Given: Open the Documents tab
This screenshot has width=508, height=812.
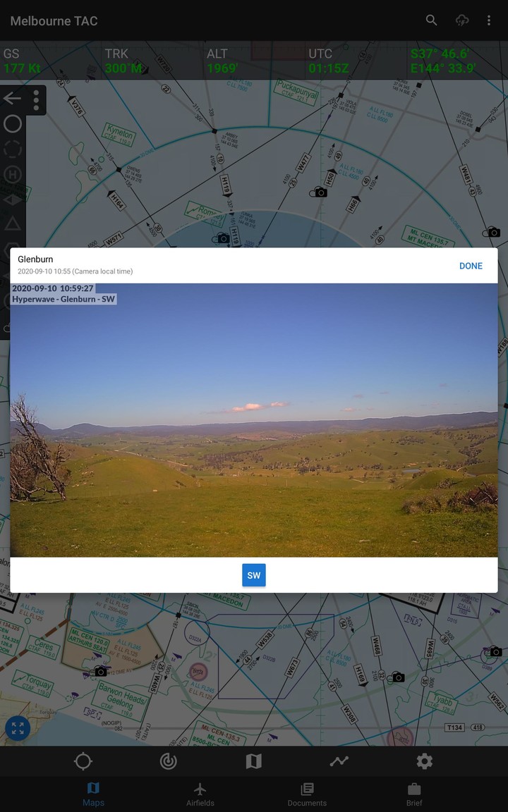Looking at the screenshot, I should tap(307, 794).
